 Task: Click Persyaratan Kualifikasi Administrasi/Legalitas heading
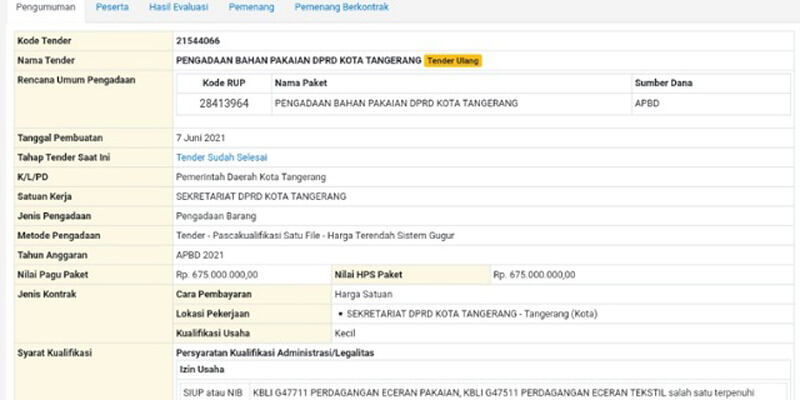coord(275,353)
